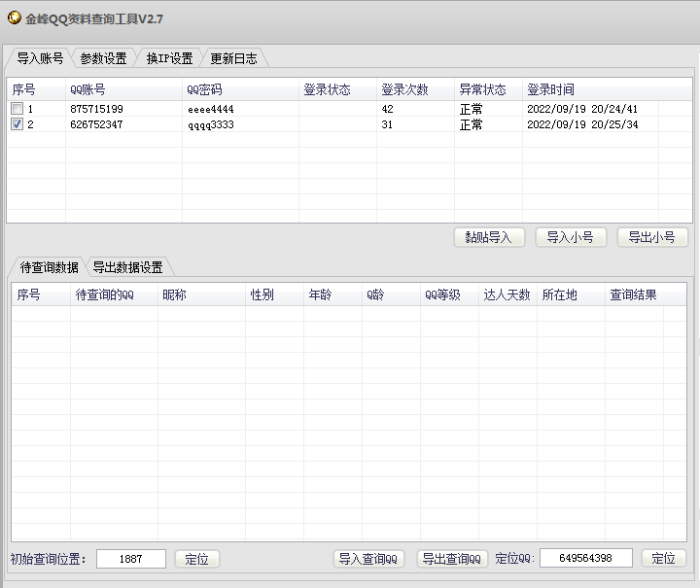Screen dimensions: 700x588
Task: Click the 登录时间 column header
Action: pos(591,89)
